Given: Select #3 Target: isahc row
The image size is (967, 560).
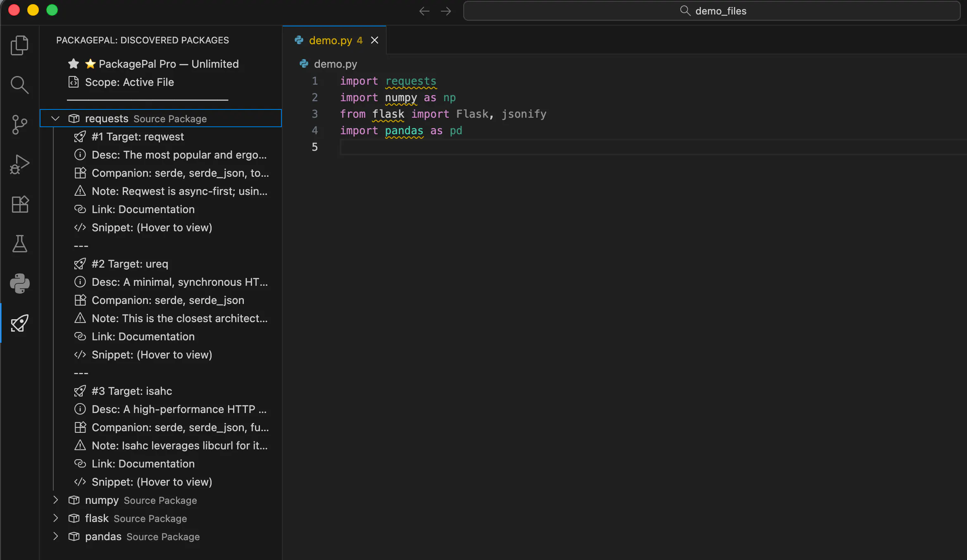Looking at the screenshot, I should [161, 391].
